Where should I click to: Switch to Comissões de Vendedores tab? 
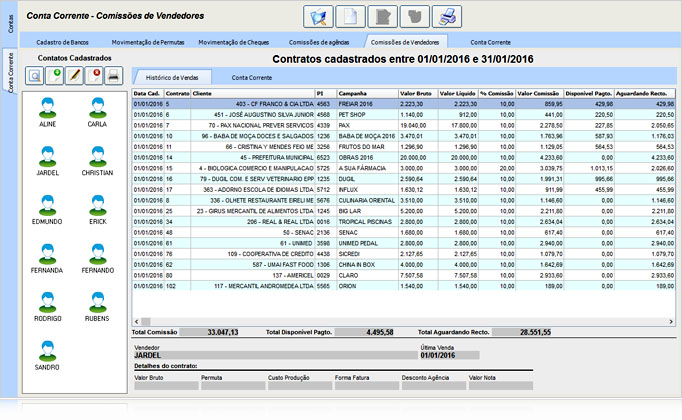405,42
